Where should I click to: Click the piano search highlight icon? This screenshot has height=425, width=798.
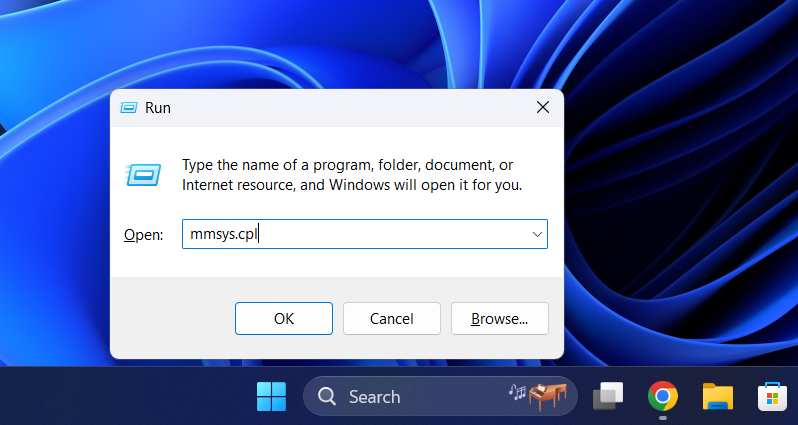point(539,396)
